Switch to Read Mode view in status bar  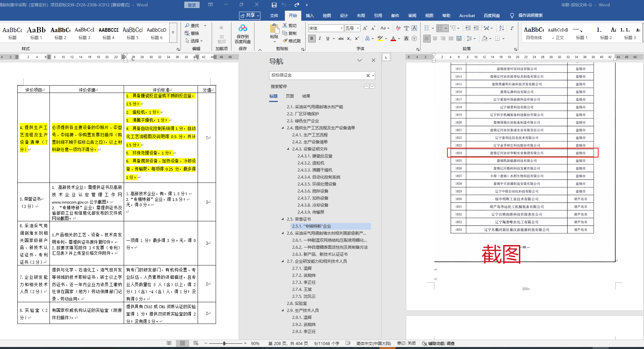click(x=169, y=343)
